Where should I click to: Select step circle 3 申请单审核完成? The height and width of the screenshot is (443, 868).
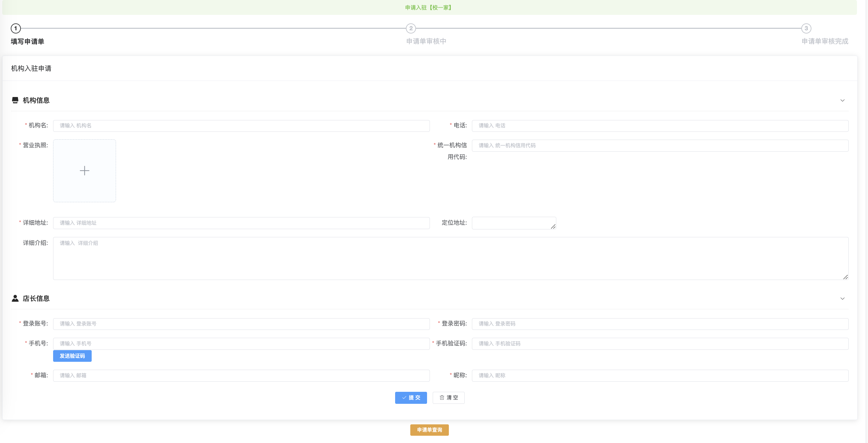click(x=806, y=28)
